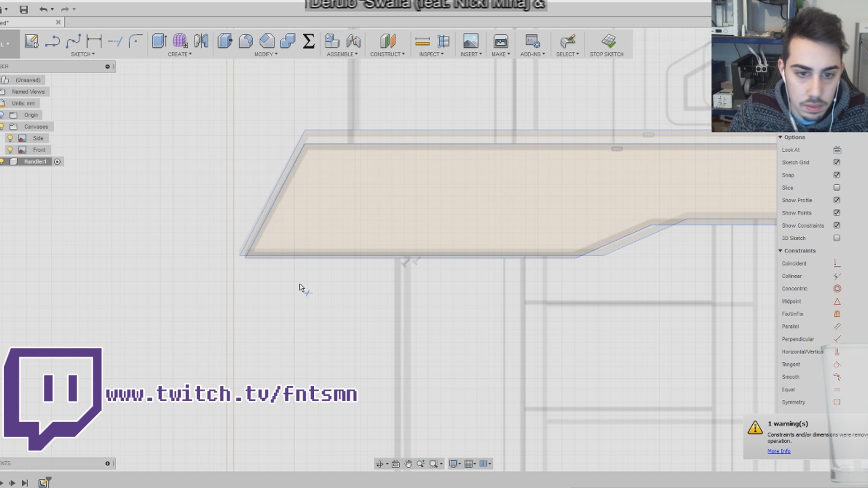Click the Make 3D Print icon
The image size is (868, 488).
click(x=500, y=41)
